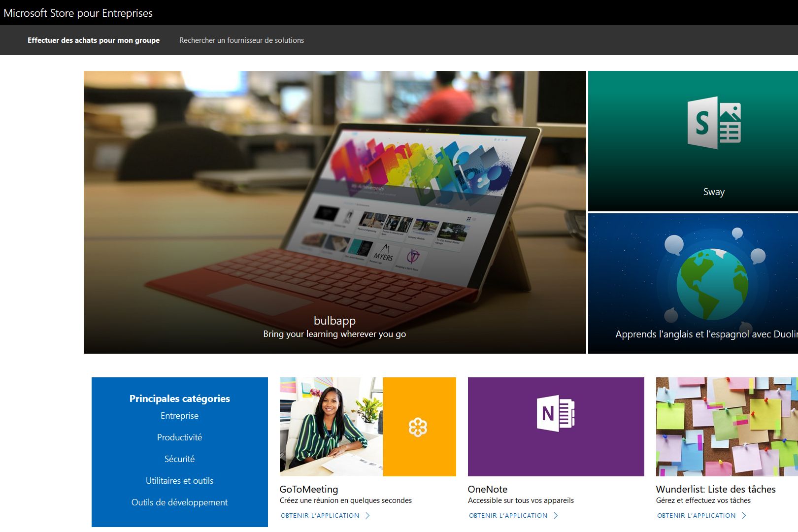Click the GoToMeeting flower logo icon
The height and width of the screenshot is (532, 798).
(418, 427)
